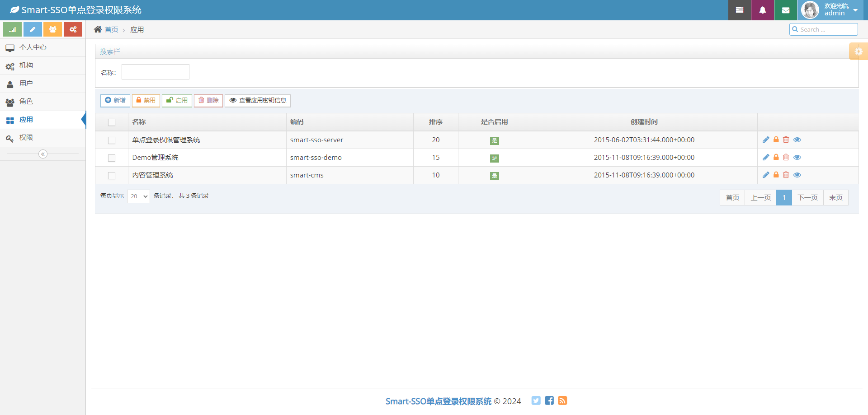Expand the admin user dropdown
Screen dimensions: 868x415
(855, 10)
